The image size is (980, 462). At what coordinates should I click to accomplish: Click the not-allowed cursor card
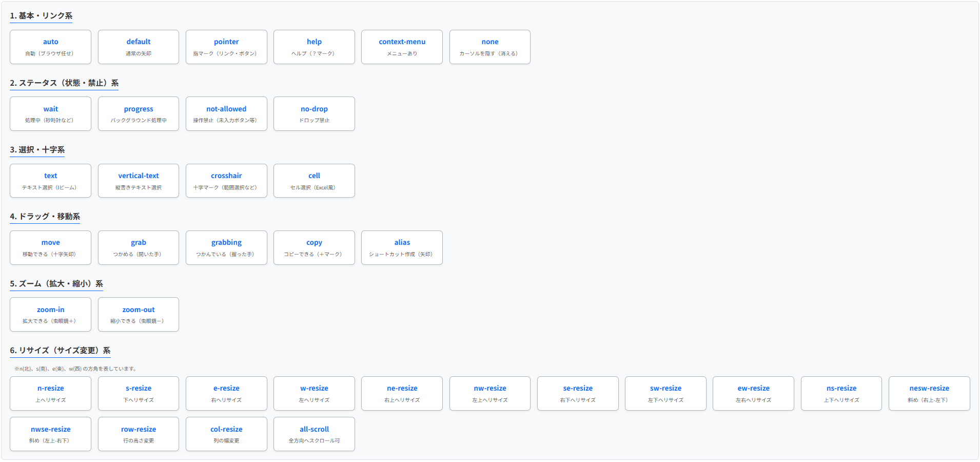pos(226,113)
